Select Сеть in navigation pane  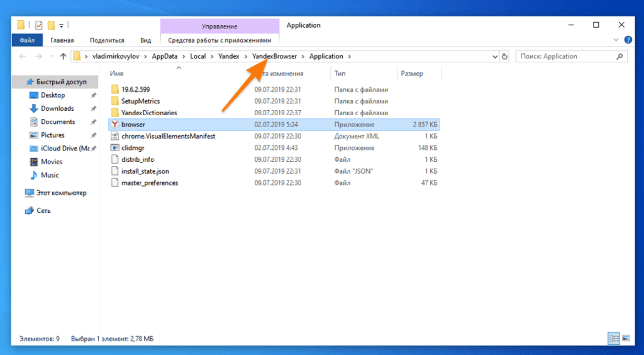tap(43, 210)
